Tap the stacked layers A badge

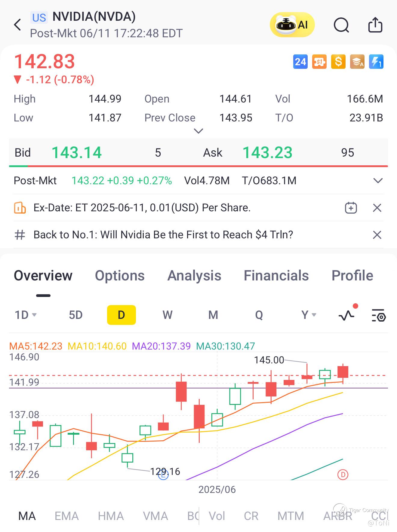[x=357, y=62]
